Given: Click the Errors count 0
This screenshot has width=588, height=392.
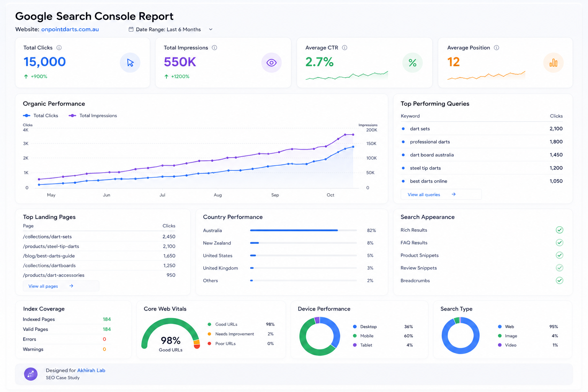Looking at the screenshot, I should 105,340.
